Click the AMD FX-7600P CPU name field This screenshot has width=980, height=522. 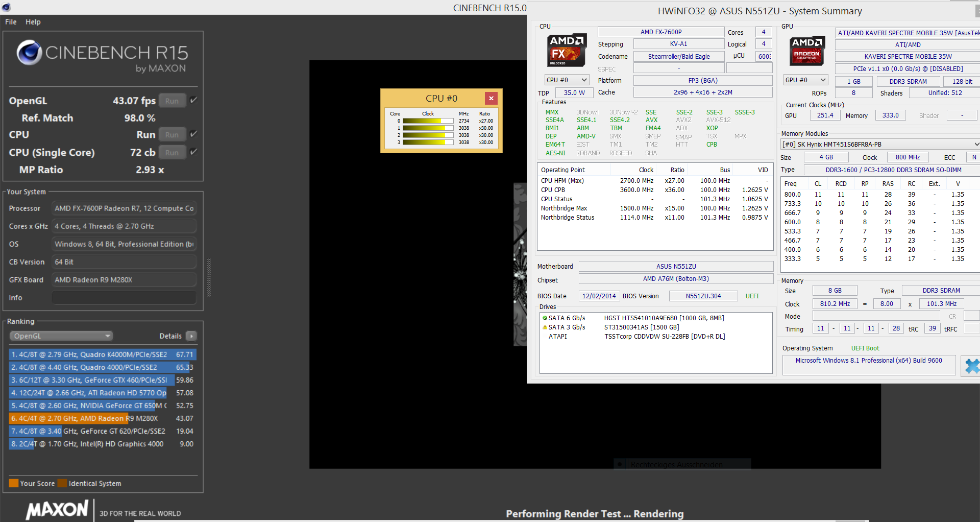(661, 32)
